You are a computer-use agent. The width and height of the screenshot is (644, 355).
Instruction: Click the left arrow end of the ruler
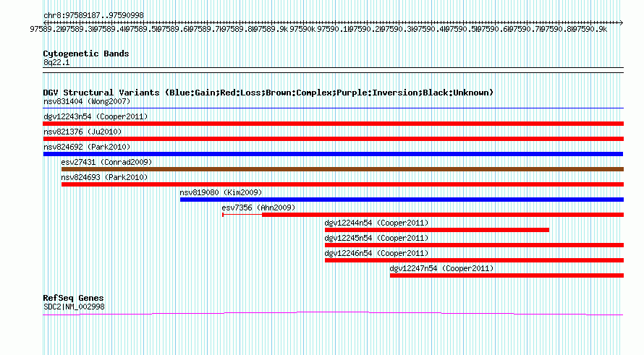coord(45,22)
